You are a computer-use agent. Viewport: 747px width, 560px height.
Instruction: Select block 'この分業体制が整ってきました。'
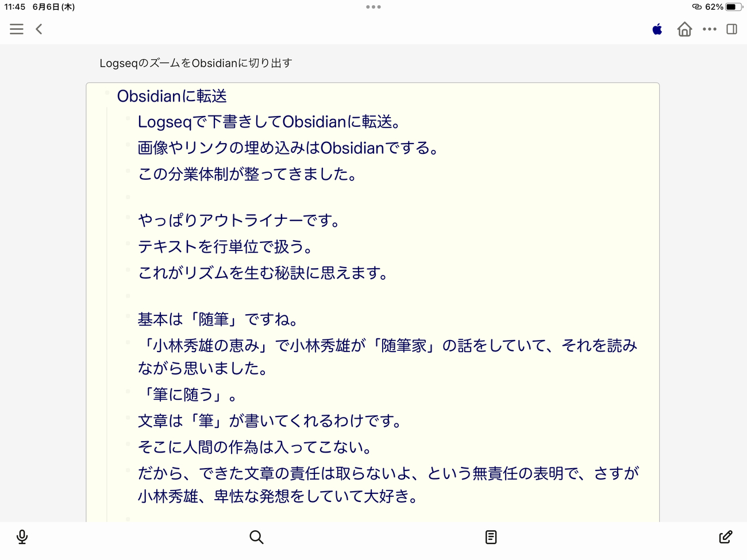(x=248, y=173)
